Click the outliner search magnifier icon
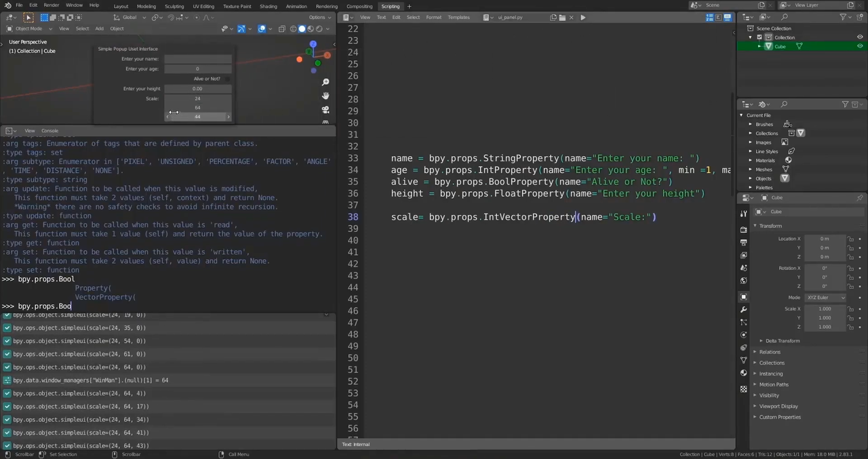 point(784,17)
